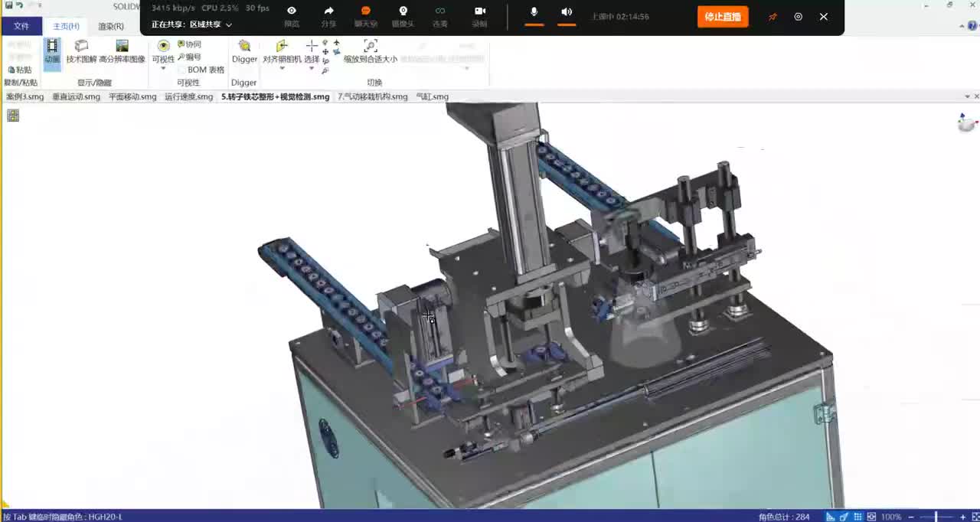Click the 角色总计: 284 status text
The height and width of the screenshot is (522, 980).
tap(784, 517)
